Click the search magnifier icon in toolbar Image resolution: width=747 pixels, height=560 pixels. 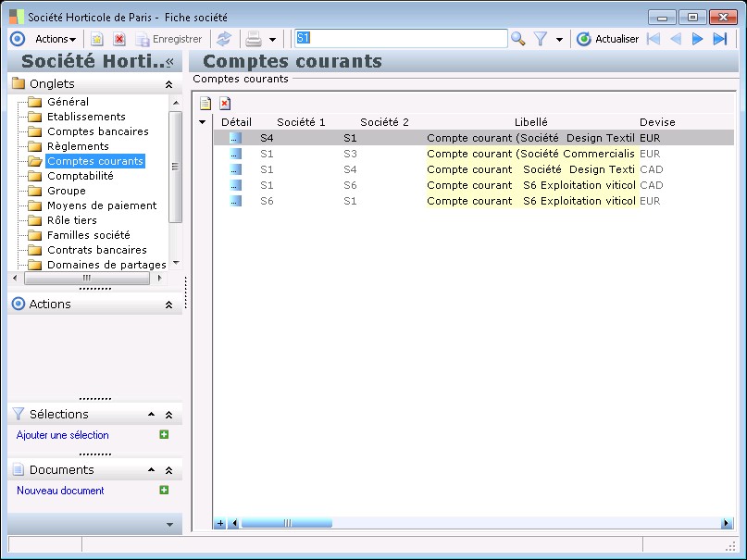tap(518, 39)
